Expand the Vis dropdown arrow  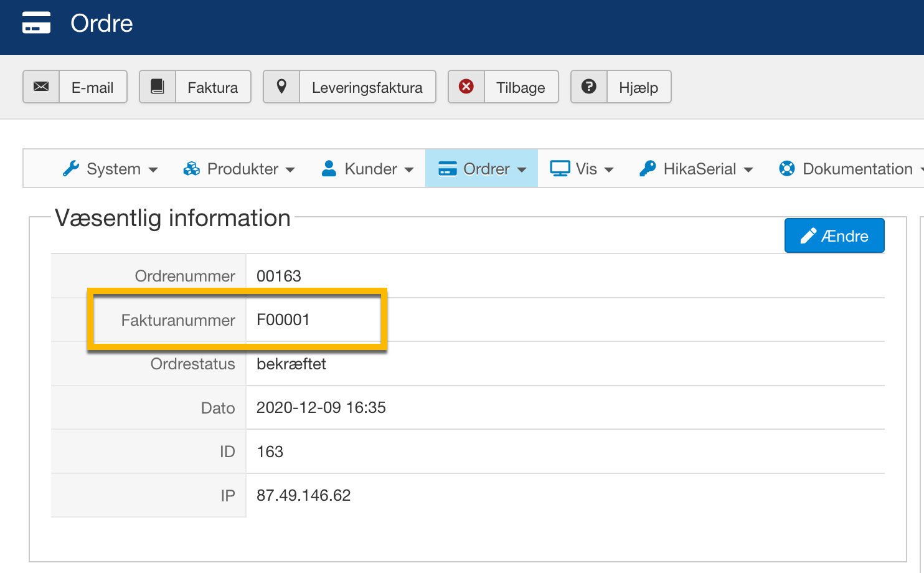point(609,170)
